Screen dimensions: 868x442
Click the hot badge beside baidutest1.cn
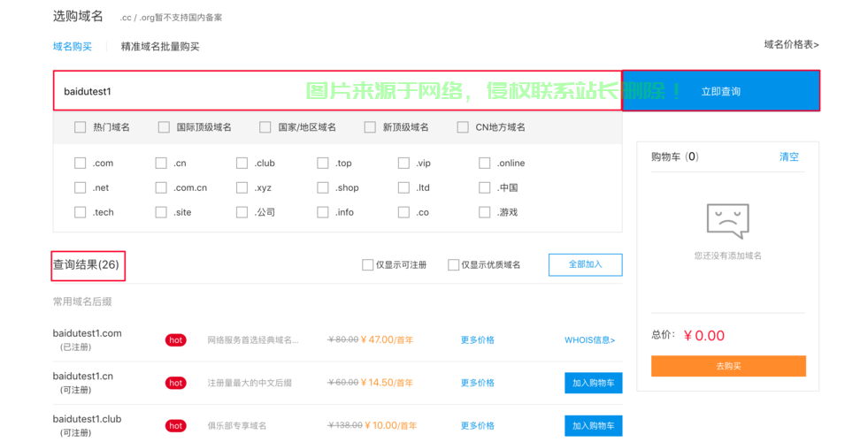tap(176, 383)
